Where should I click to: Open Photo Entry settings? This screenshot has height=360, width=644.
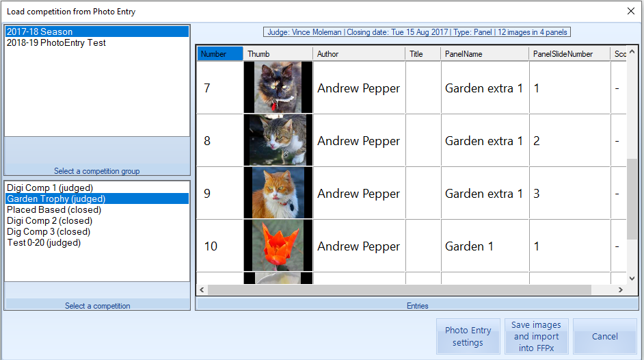[x=468, y=336]
